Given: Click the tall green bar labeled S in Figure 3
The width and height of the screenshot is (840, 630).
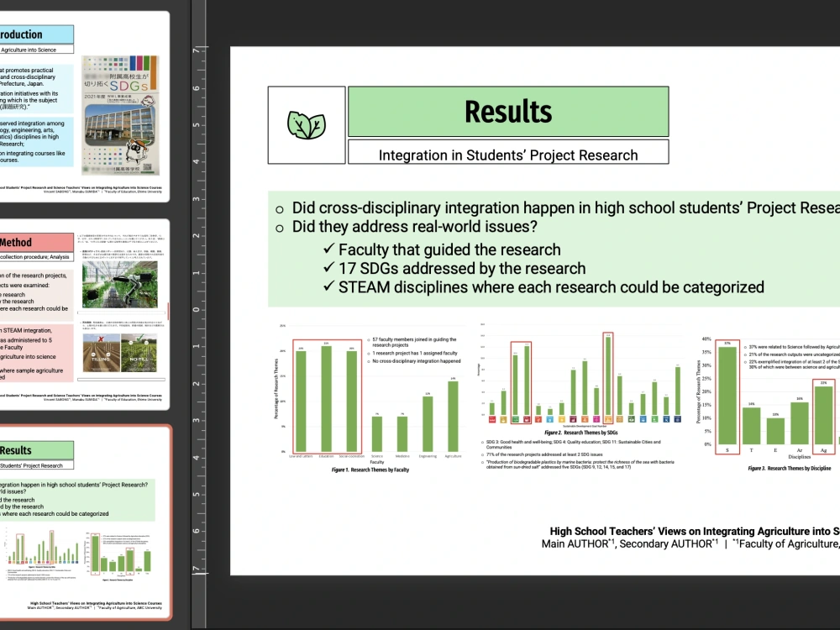Looking at the screenshot, I should click(727, 395).
